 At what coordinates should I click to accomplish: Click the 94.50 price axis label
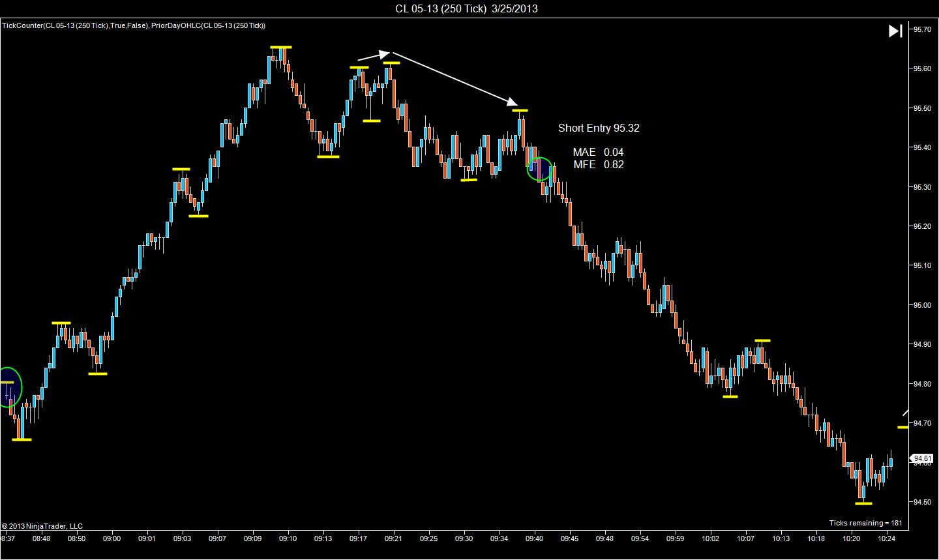922,502
